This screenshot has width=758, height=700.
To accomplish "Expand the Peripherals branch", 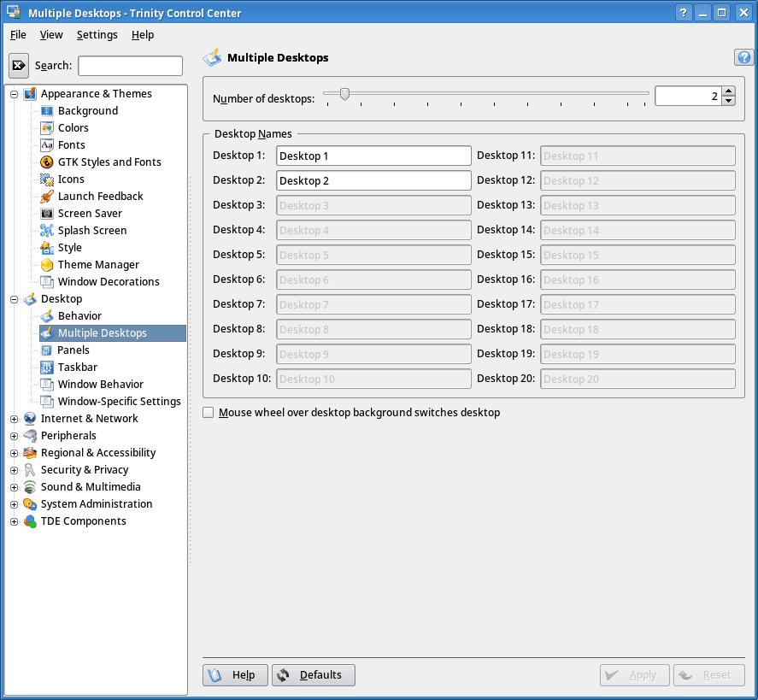I will click(14, 436).
